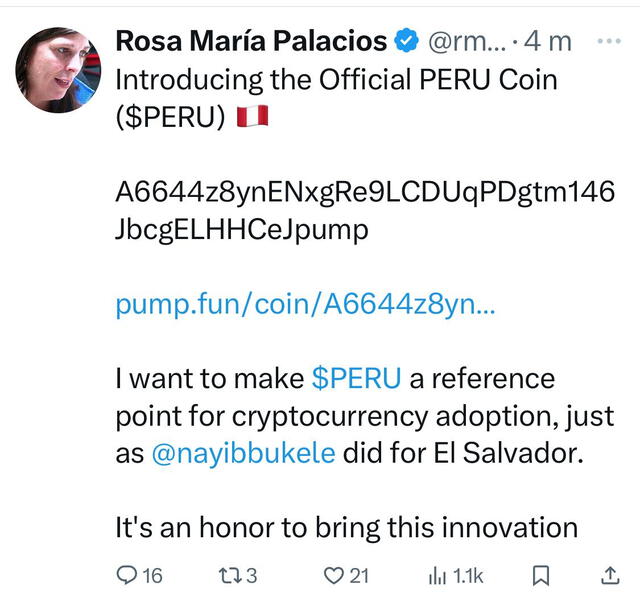Screen dimensions: 640x600
Task: Click the blue verified checkmark badge
Action: click(406, 42)
